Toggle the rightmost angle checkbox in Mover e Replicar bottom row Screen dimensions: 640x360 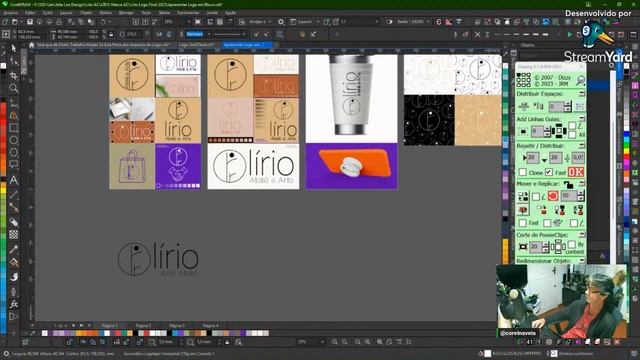point(574,223)
